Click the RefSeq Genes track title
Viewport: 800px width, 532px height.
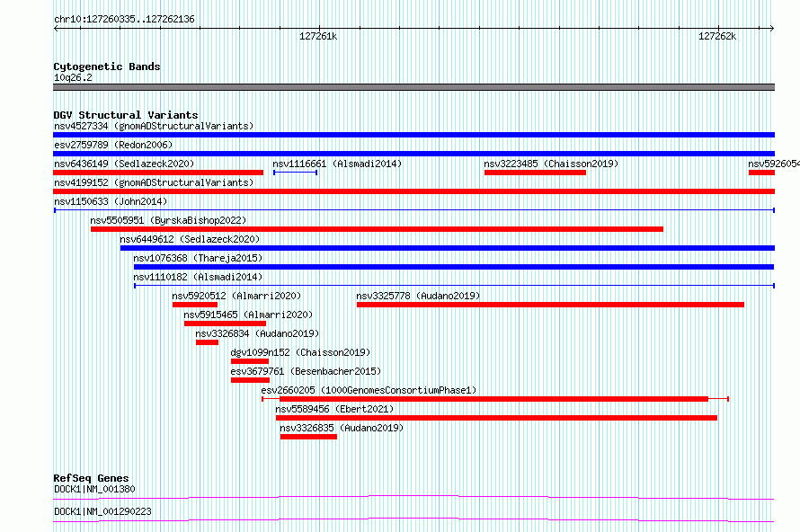click(x=91, y=478)
